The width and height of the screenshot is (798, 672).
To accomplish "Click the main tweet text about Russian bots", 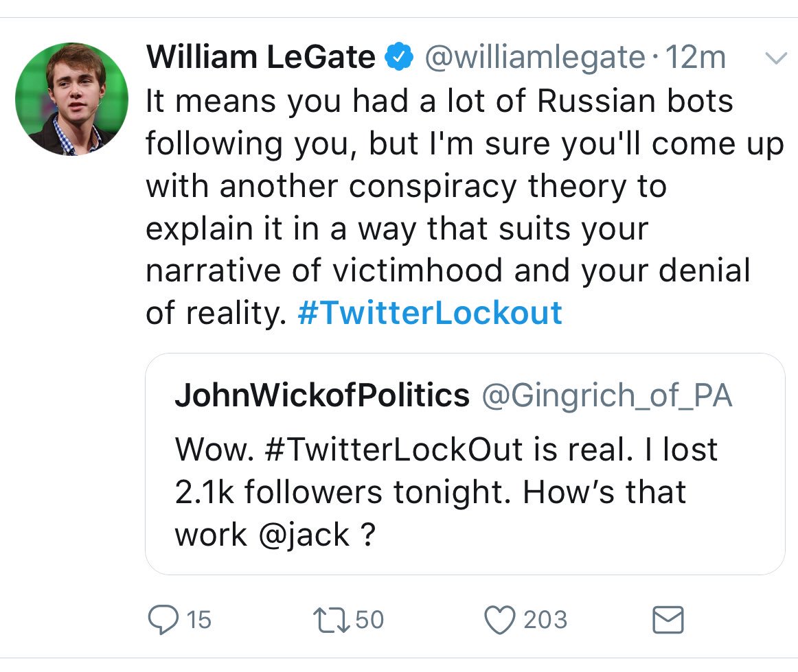I will [440, 185].
